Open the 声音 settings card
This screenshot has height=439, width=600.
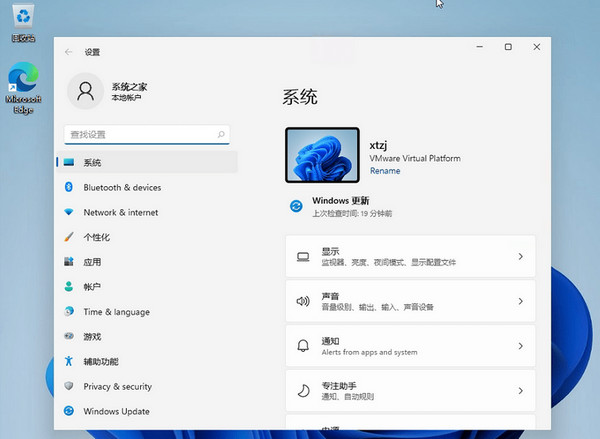click(410, 301)
